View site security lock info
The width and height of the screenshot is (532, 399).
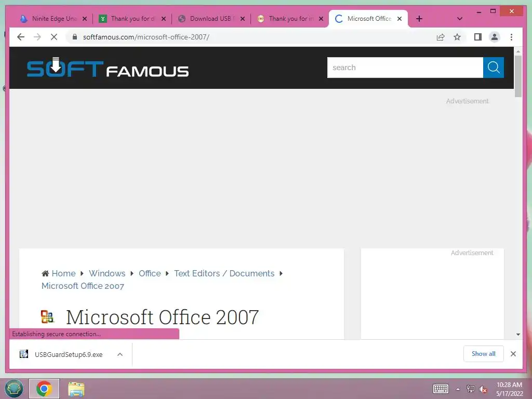point(75,37)
